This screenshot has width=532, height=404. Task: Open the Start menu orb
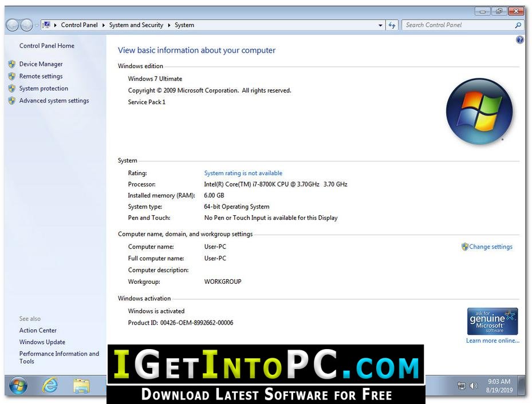click(18, 386)
